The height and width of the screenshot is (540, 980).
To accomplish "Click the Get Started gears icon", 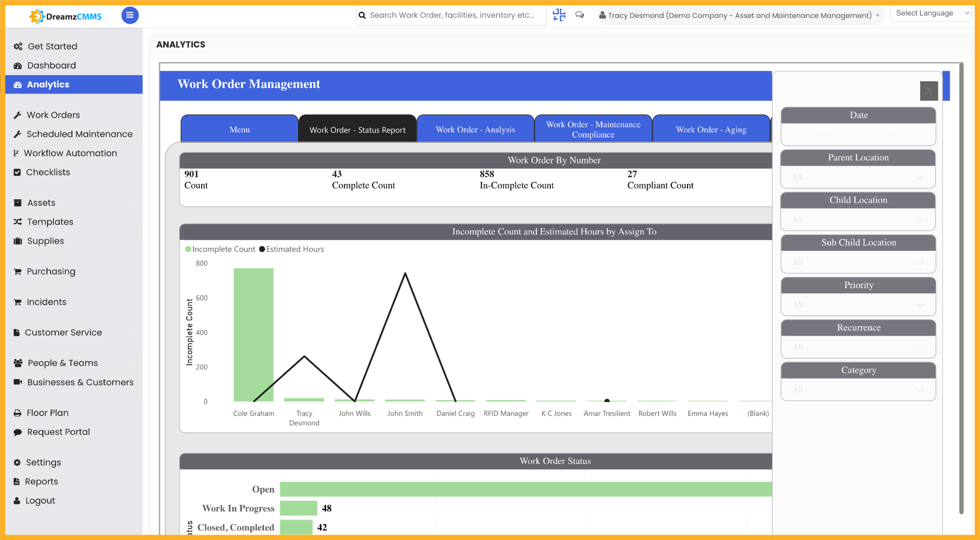I will click(x=18, y=46).
